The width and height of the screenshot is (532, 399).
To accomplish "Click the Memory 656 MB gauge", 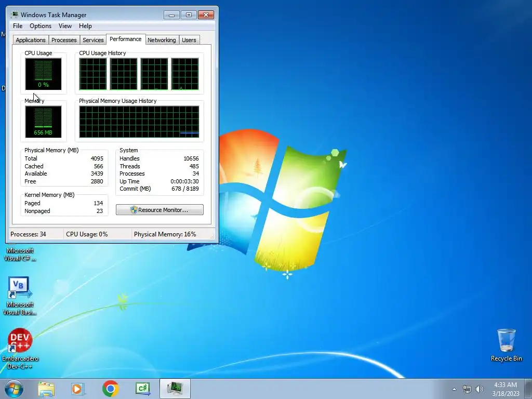I will click(43, 122).
